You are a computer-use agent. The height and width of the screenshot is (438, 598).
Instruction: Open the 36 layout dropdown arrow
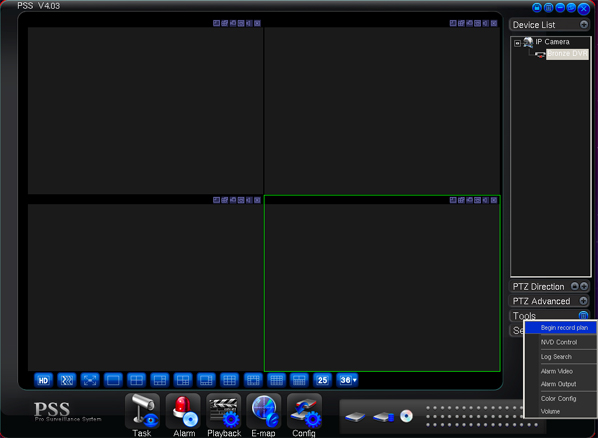(355, 380)
